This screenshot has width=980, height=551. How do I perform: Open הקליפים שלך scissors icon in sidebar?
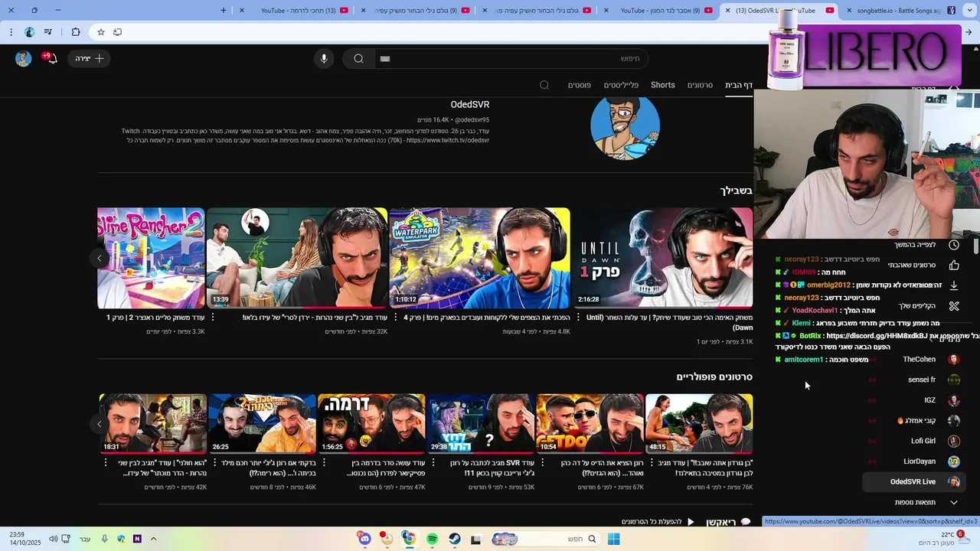(x=954, y=306)
